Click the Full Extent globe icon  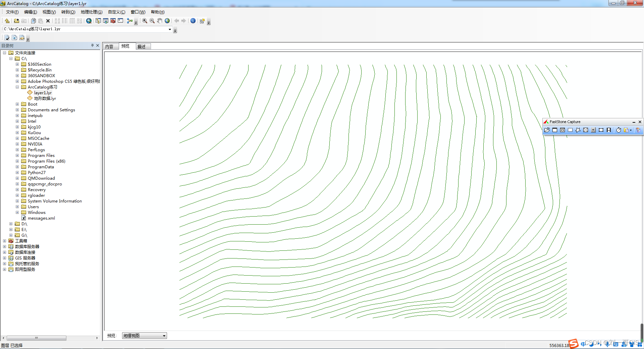click(167, 21)
